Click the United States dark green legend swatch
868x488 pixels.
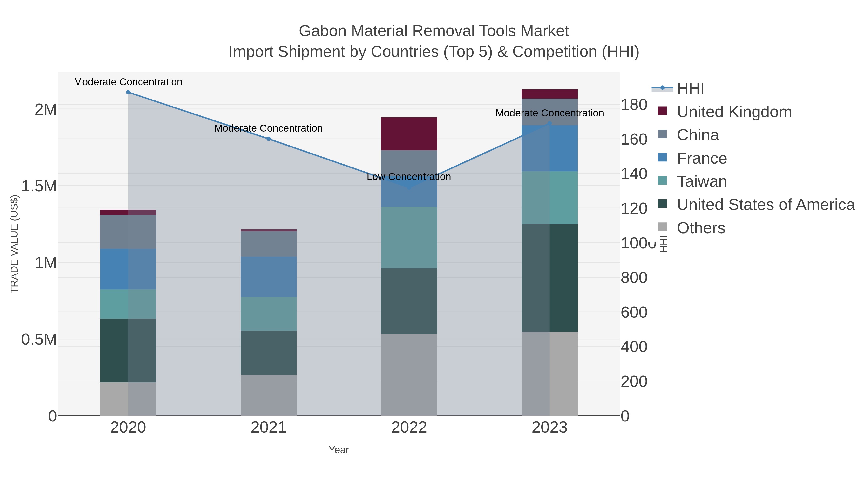[x=663, y=203]
